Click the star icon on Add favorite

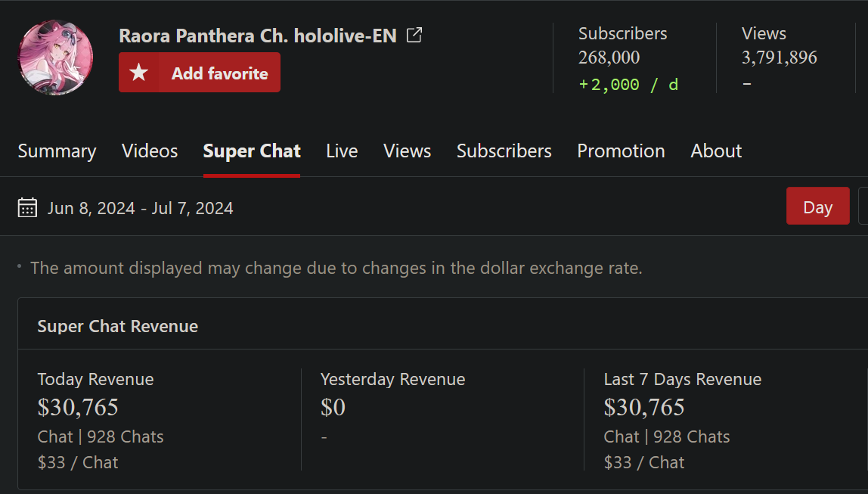pyautogui.click(x=138, y=73)
